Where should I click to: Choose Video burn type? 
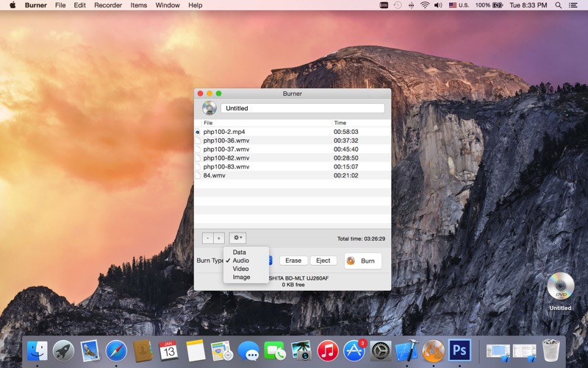pos(246,269)
